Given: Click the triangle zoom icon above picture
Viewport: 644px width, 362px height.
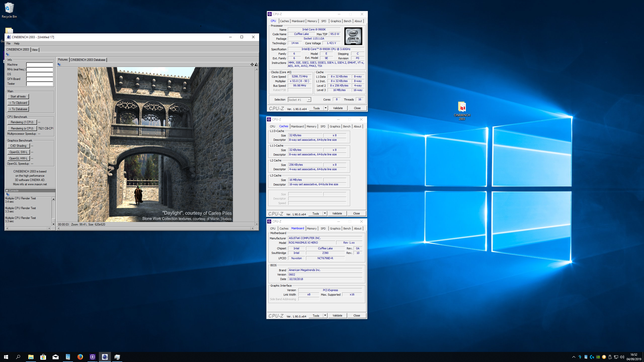Looking at the screenshot, I should click(256, 65).
